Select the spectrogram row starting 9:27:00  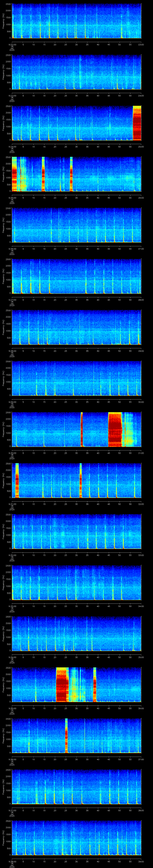(77, 276)
